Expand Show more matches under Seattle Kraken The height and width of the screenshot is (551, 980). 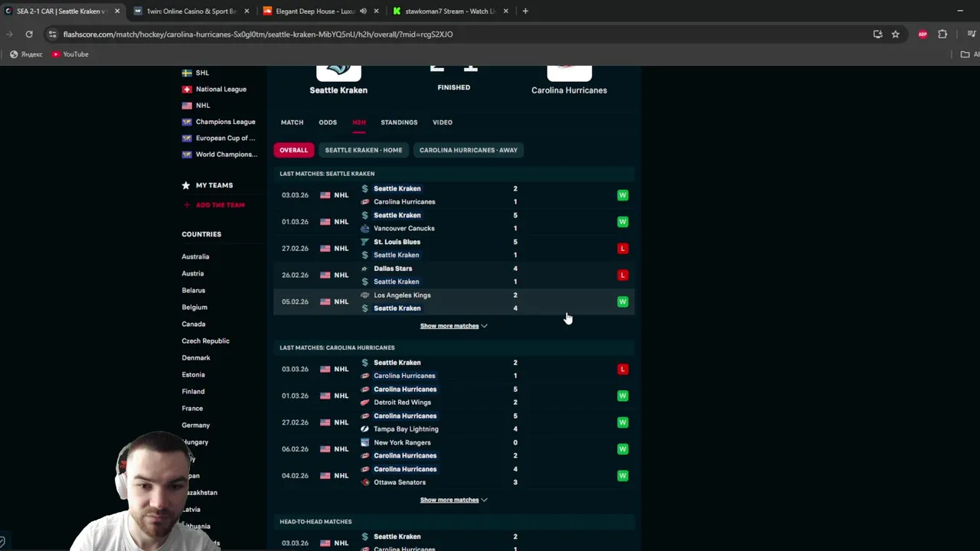pos(453,326)
